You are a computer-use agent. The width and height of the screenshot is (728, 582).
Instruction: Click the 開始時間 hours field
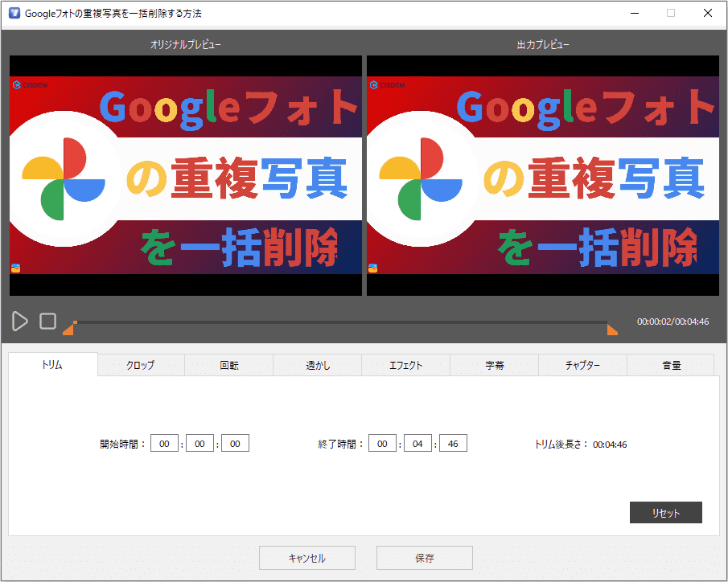(164, 444)
